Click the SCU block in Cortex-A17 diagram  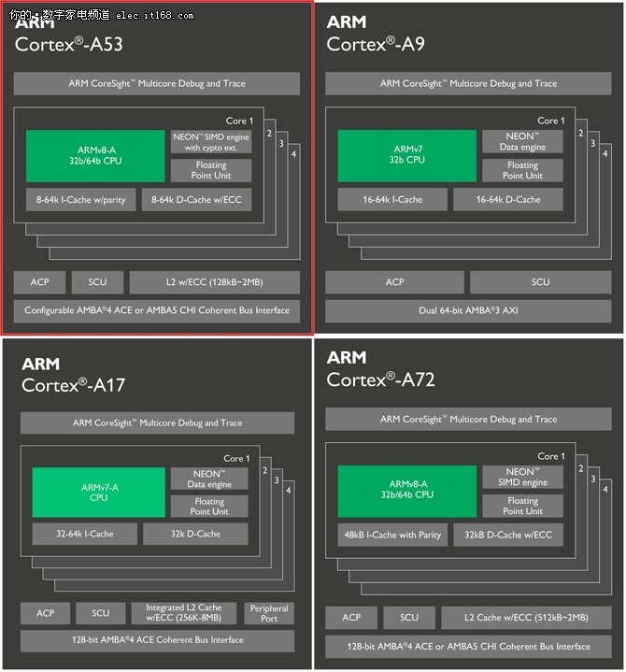click(101, 613)
